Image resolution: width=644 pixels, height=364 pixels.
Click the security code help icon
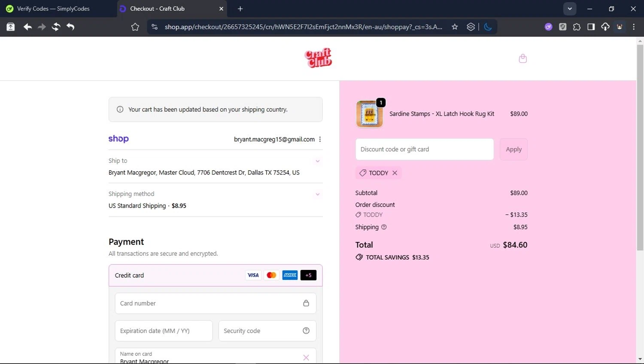(306, 330)
